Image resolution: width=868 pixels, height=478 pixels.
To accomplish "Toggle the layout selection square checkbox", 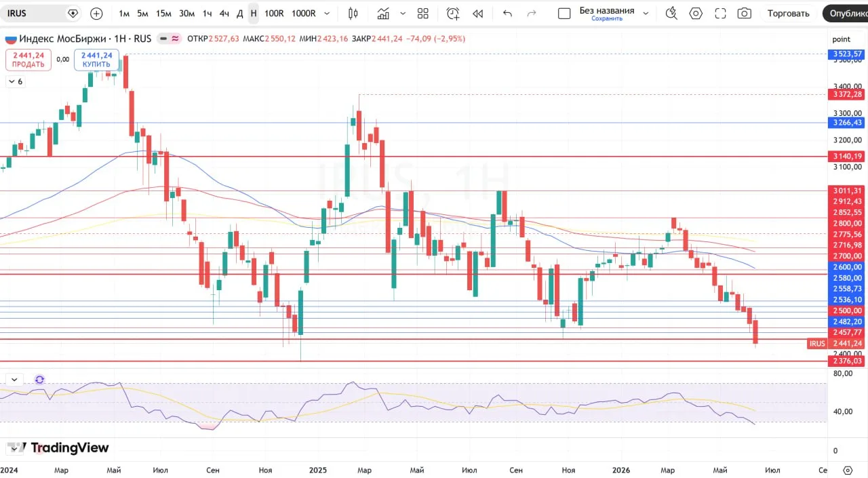I will (x=564, y=14).
